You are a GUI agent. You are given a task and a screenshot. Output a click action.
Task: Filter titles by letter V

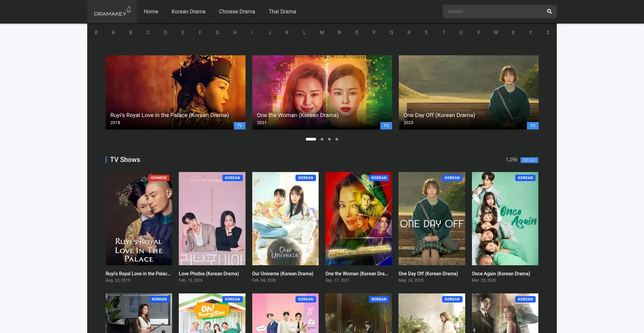click(x=479, y=33)
